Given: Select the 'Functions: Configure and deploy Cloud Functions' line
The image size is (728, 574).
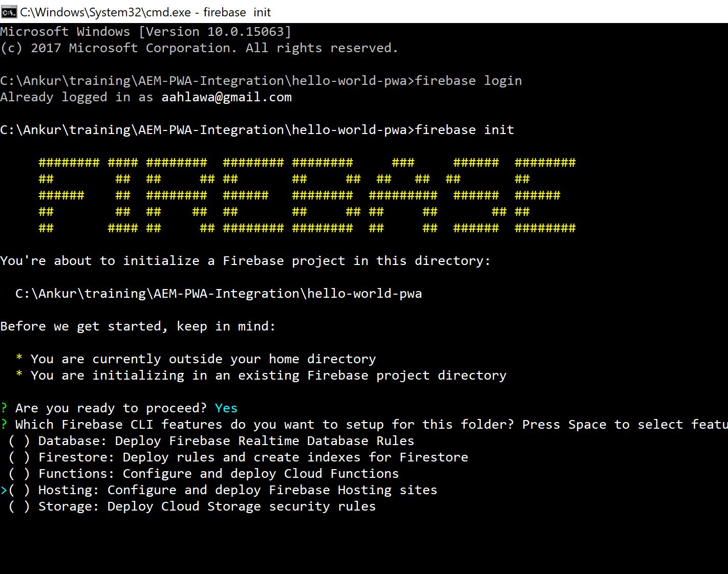Looking at the screenshot, I should tap(219, 474).
